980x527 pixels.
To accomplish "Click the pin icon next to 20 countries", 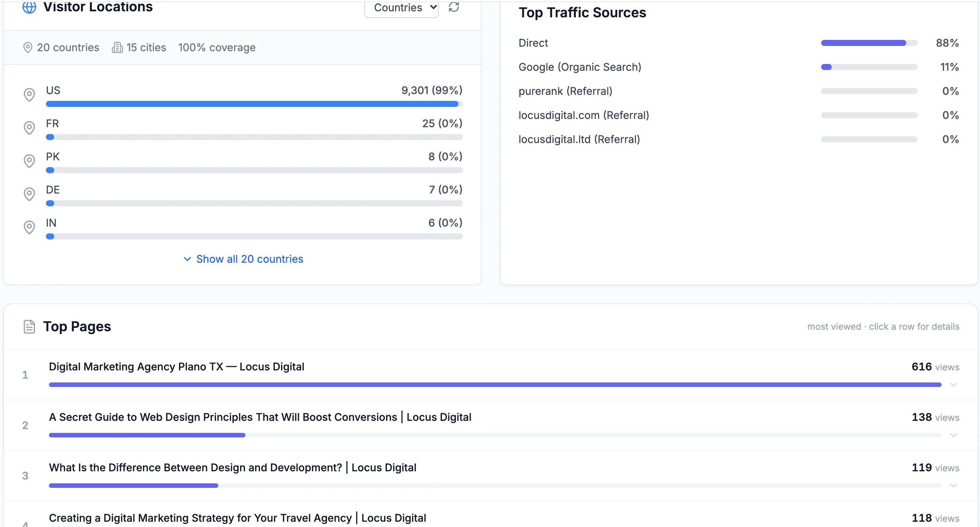I will coord(28,47).
